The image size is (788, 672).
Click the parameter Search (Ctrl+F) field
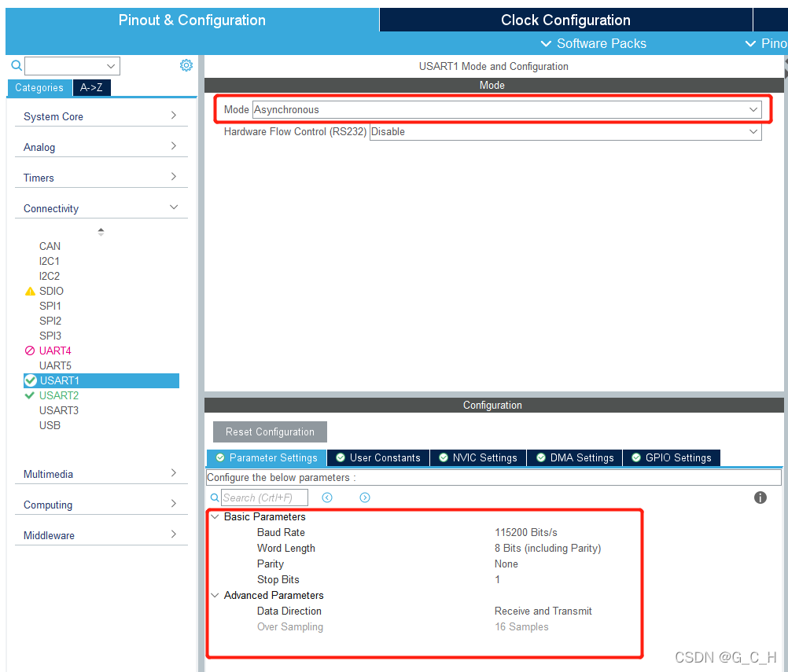[x=264, y=498]
